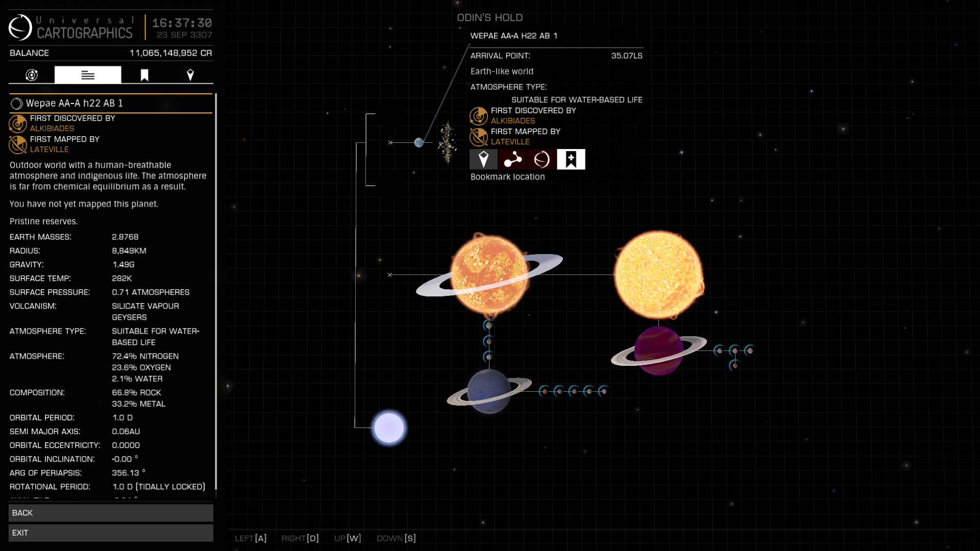Click the BACK button
The width and height of the screenshot is (980, 551).
click(x=111, y=513)
